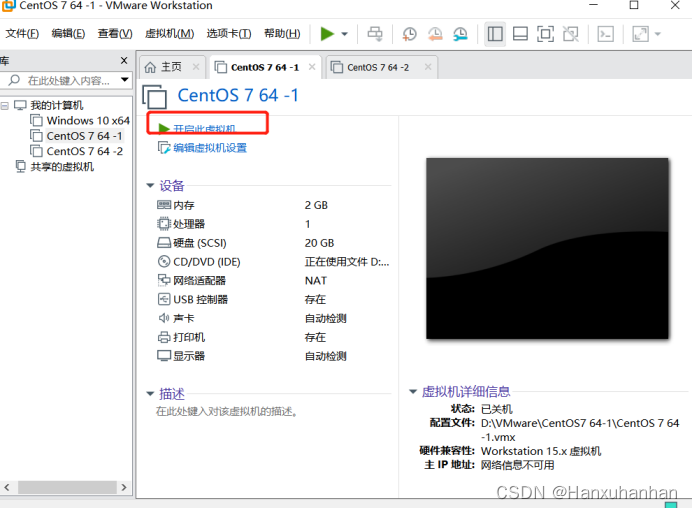Close the library panel with X
Screen dimensions: 692x509
click(x=124, y=60)
